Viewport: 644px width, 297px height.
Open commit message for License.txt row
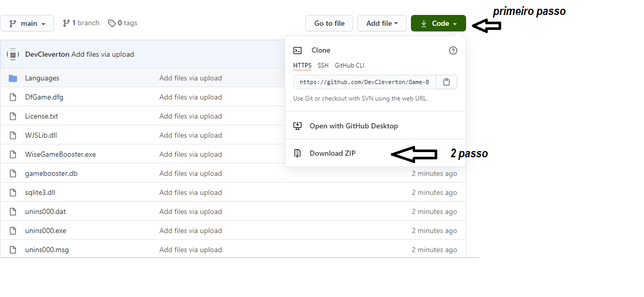191,116
